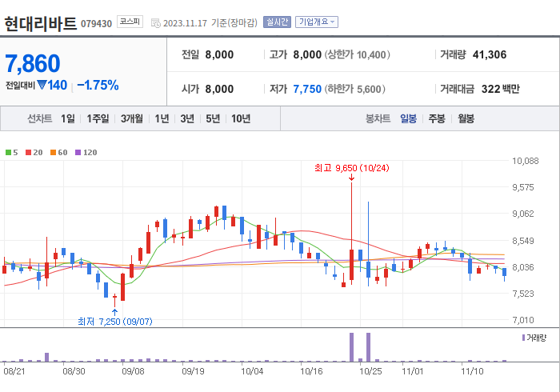560x392 pixels.
Task: Click the orange 60-day moving average swatch
Action: coord(54,153)
